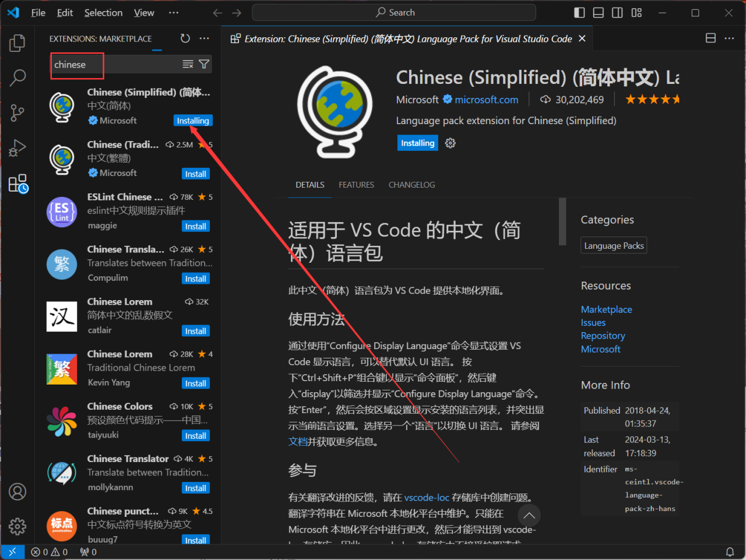Select the Extensions view icon
This screenshot has width=746, height=560.
(17, 184)
